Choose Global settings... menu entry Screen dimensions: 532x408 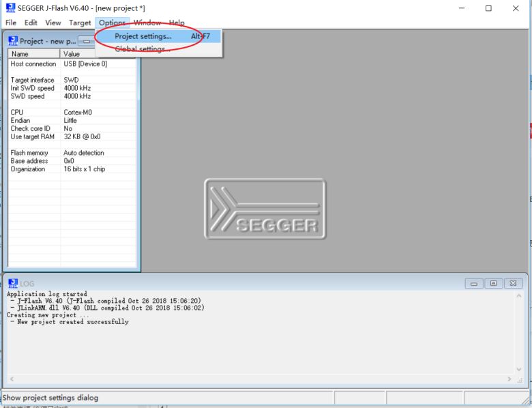point(158,49)
